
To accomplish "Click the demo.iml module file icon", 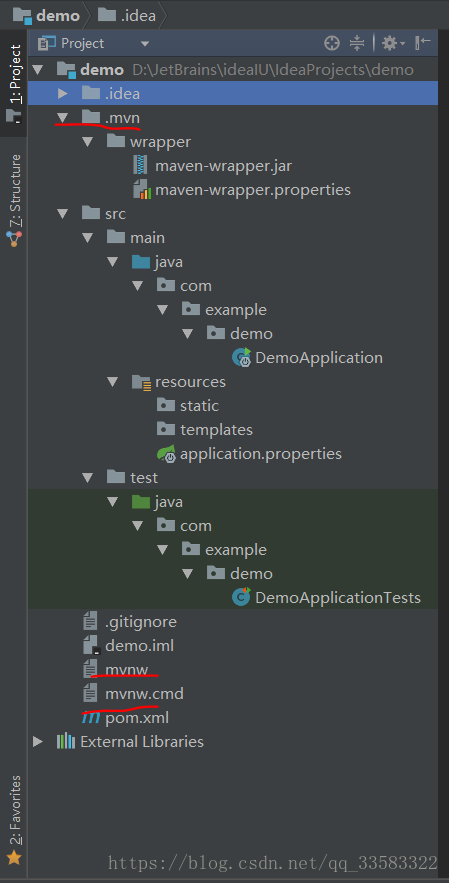I will click(x=91, y=645).
